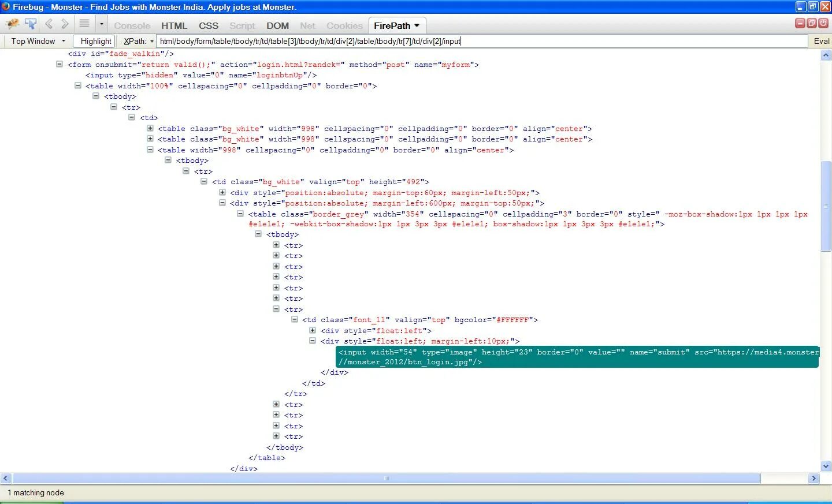The image size is (832, 504).
Task: Click the vertical scrollbar down arrow
Action: pos(826,466)
